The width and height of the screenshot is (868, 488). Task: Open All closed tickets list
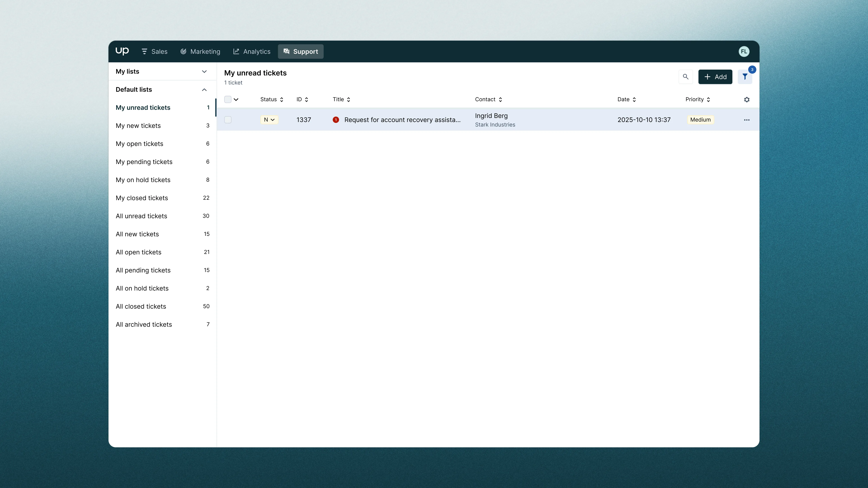tap(162, 307)
